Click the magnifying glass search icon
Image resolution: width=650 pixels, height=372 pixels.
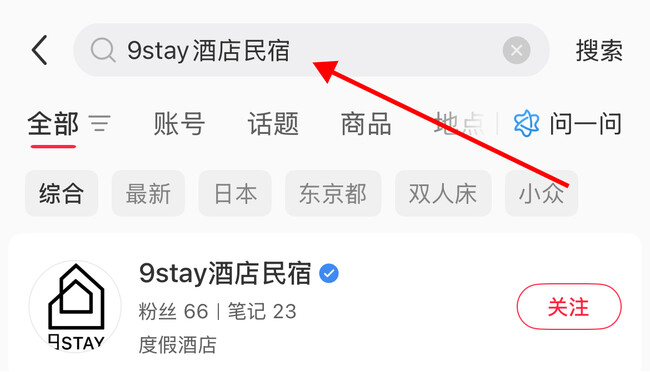tap(103, 50)
